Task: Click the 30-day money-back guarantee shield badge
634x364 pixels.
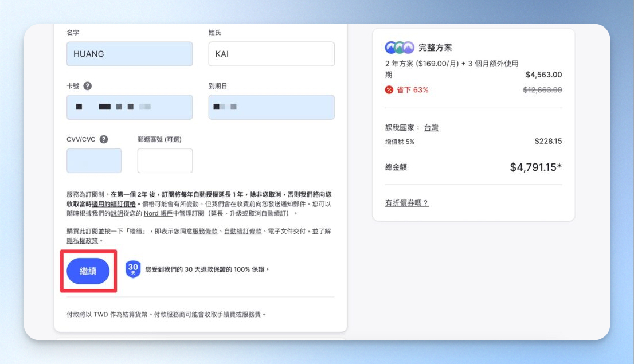Action: pos(132,269)
